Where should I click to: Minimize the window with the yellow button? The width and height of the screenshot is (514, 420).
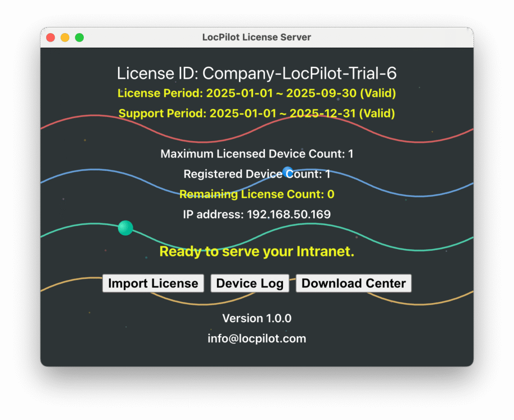(65, 38)
